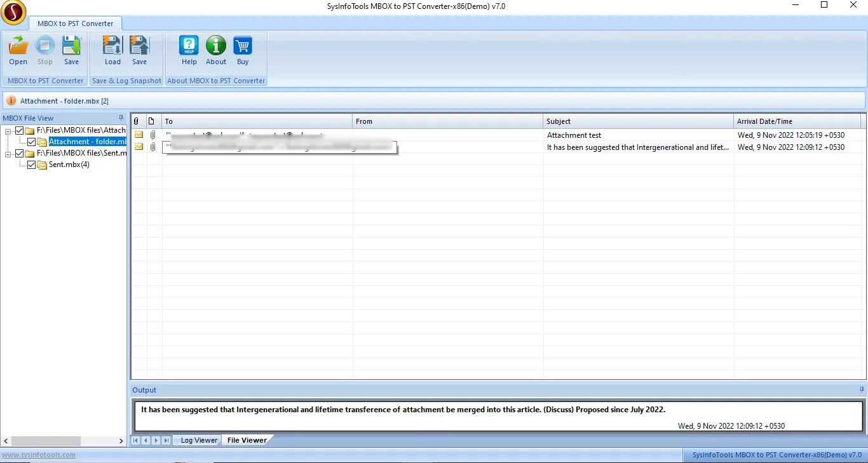Jump to the first viewer tab with the arrow
Viewport: 868px width, 463px height.
coord(136,440)
